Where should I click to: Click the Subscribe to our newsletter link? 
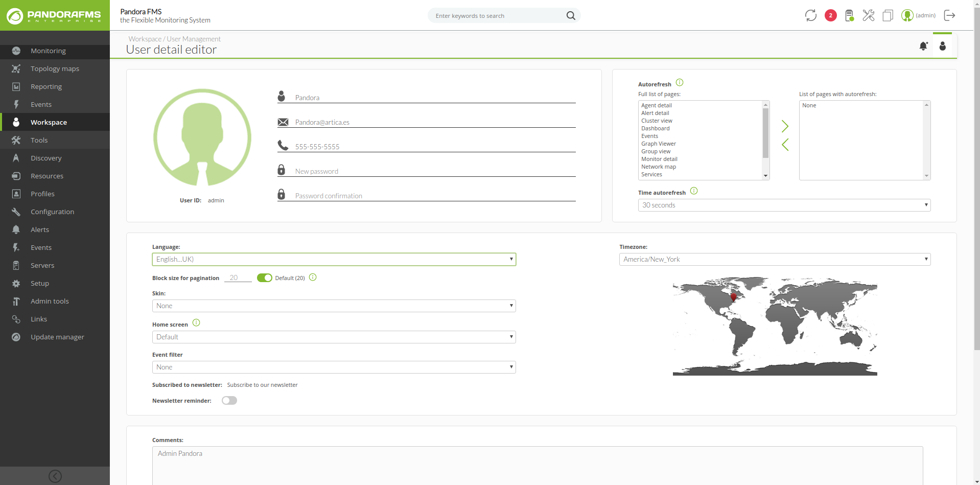(262, 385)
